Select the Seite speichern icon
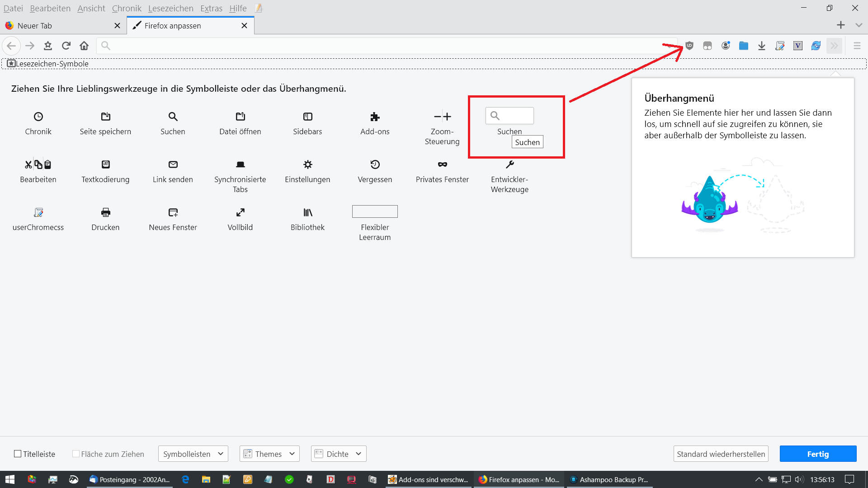 click(105, 117)
